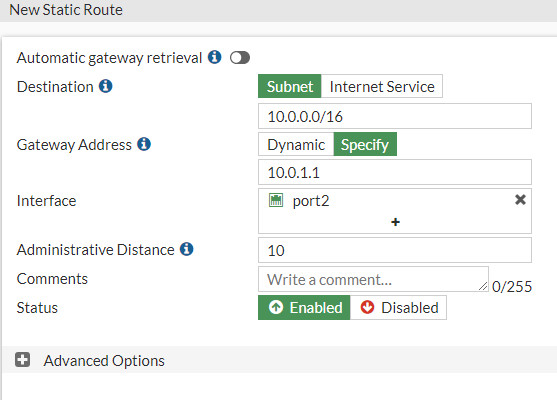Select Subnet destination type

click(290, 86)
